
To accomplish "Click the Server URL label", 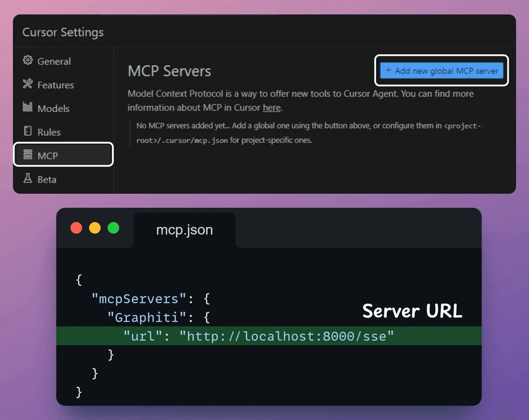I will [412, 311].
